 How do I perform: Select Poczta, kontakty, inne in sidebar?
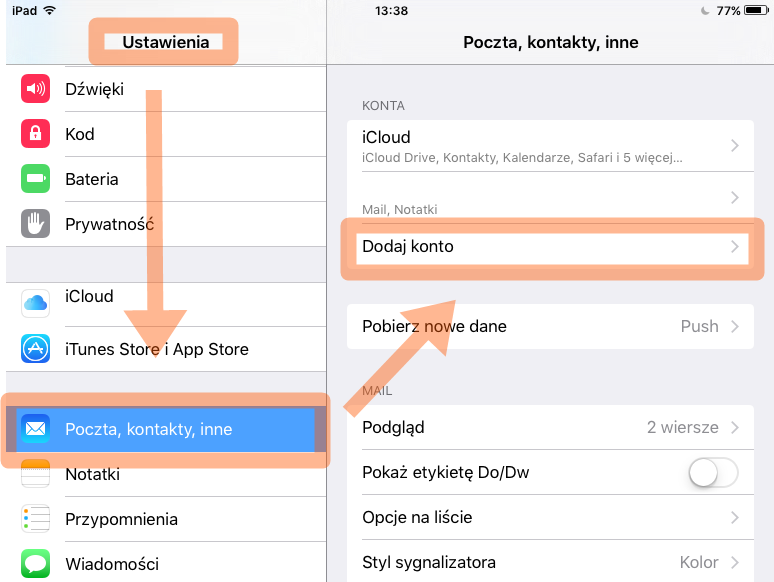click(x=148, y=429)
